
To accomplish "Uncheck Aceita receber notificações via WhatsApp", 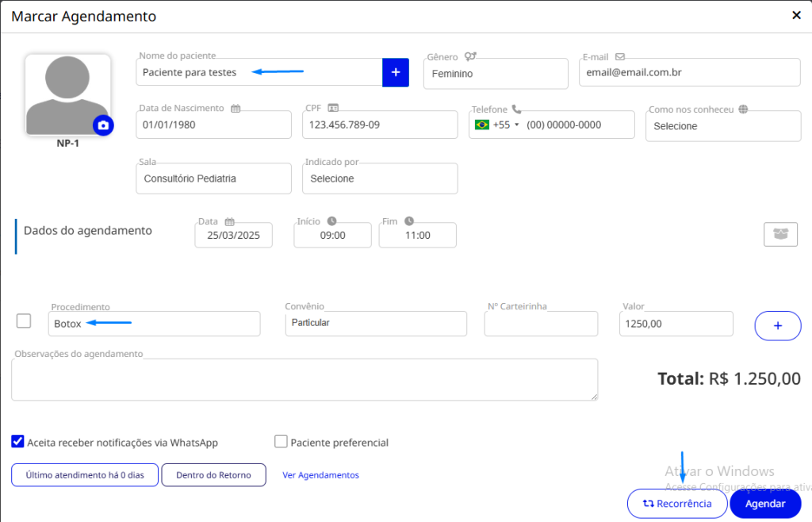I will coord(17,441).
